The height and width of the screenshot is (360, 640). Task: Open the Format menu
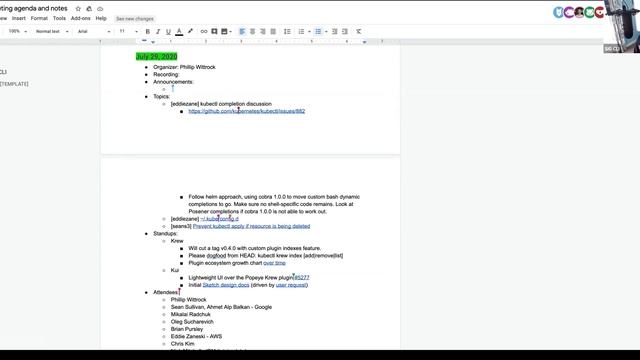[39, 18]
